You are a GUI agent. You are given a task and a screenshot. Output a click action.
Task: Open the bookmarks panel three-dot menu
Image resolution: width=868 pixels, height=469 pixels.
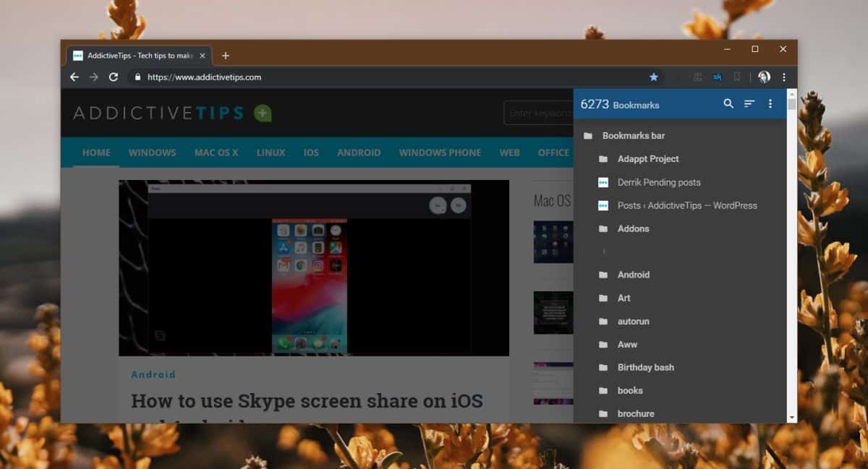[x=770, y=104]
